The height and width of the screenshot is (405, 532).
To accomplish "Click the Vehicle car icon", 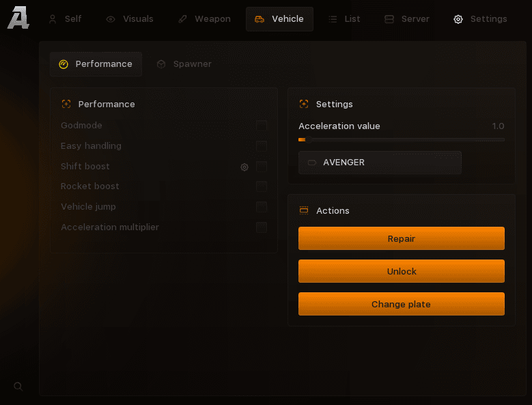I will pos(260,19).
